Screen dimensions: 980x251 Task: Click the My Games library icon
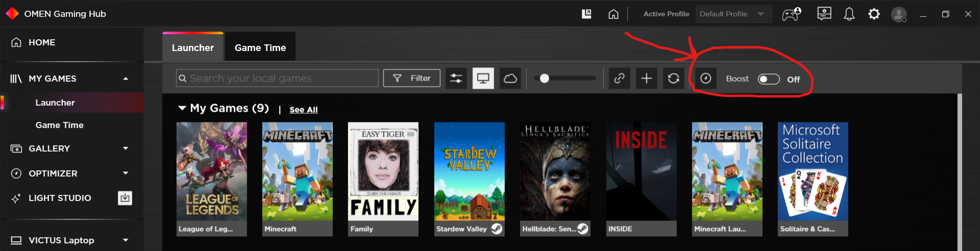16,79
